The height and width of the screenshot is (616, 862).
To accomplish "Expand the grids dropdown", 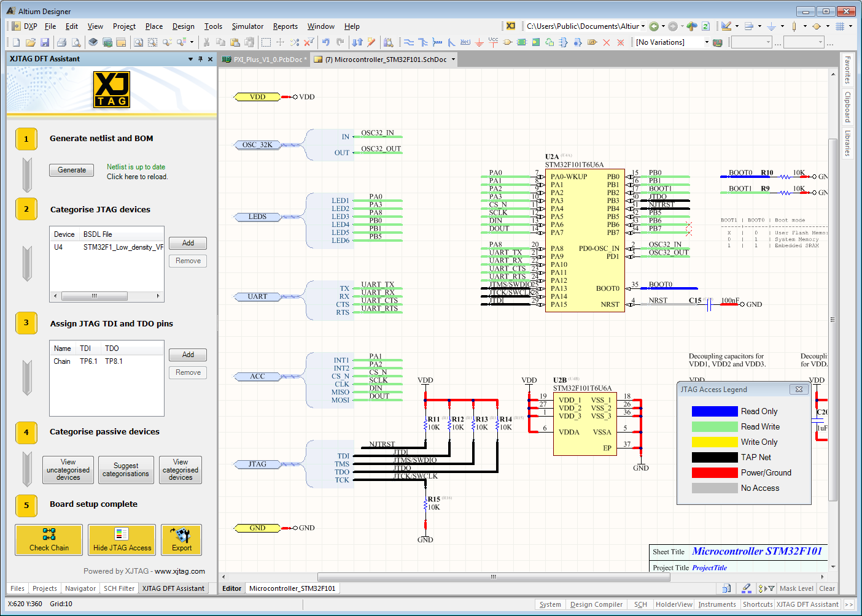I will (850, 26).
